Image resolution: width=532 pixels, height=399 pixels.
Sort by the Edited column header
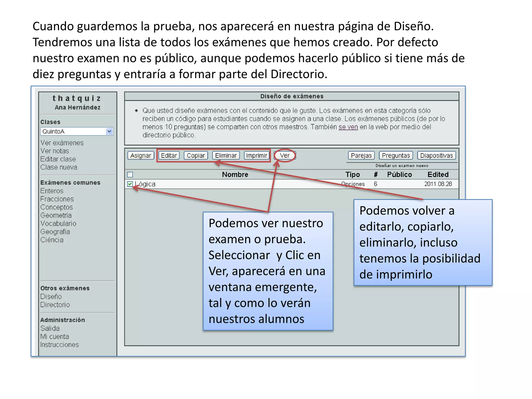[x=438, y=175]
